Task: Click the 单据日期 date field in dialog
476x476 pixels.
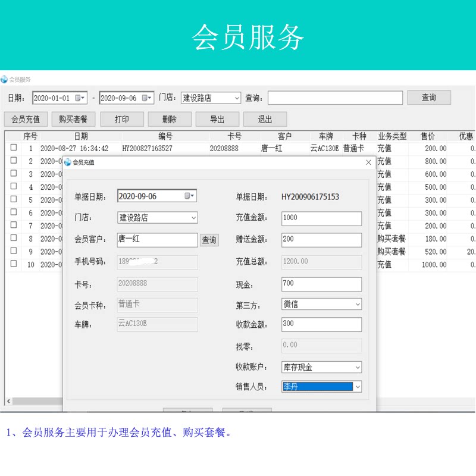Action: (157, 196)
